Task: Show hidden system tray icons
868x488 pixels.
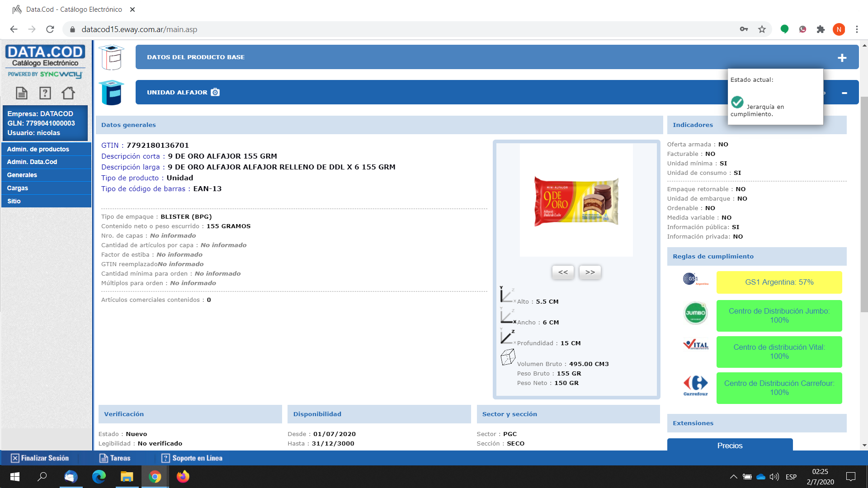Action: [733, 477]
